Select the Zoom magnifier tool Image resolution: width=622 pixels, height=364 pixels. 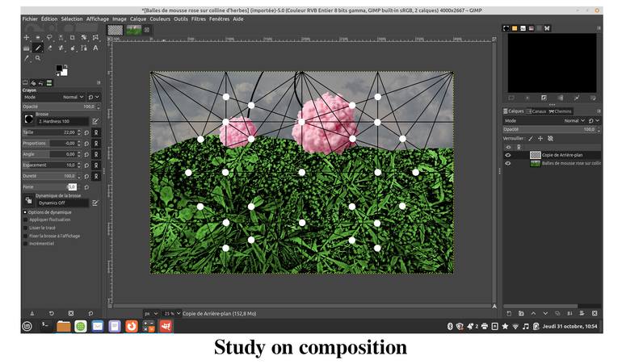(38, 58)
